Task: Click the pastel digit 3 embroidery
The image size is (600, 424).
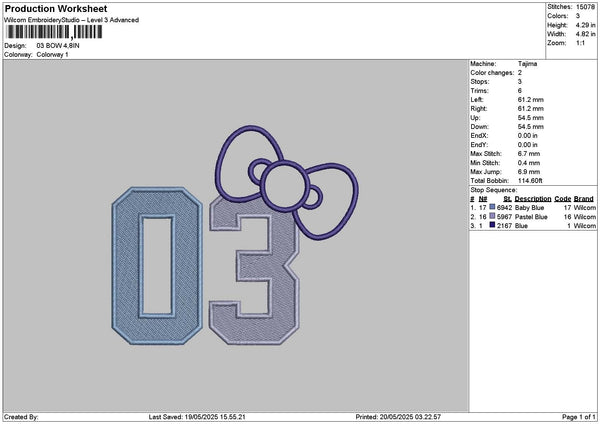Action: tap(255, 270)
